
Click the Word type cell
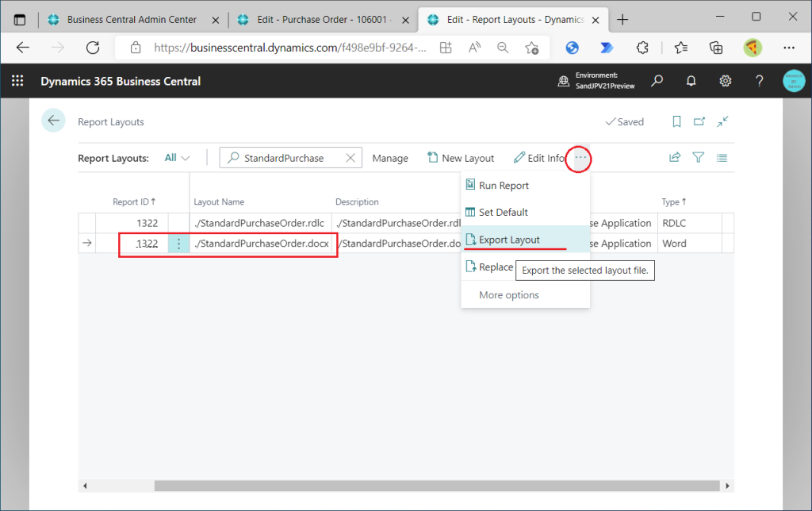[x=690, y=244]
